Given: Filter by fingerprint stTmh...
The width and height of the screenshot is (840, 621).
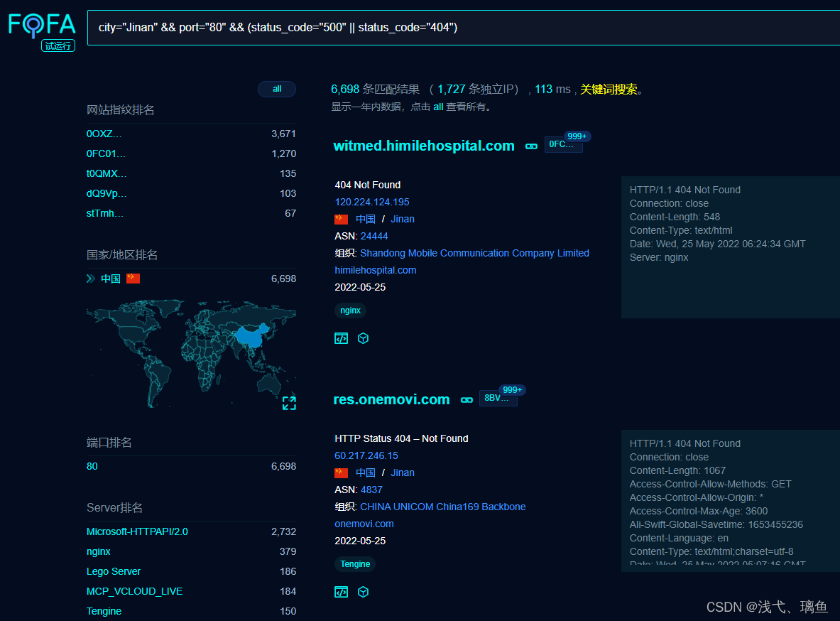Looking at the screenshot, I should [105, 213].
